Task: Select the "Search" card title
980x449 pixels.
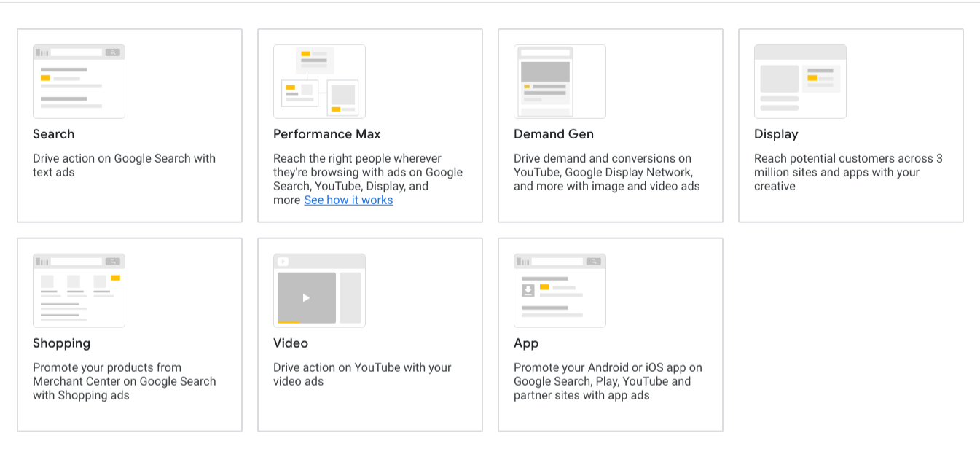Action: pyautogui.click(x=54, y=134)
